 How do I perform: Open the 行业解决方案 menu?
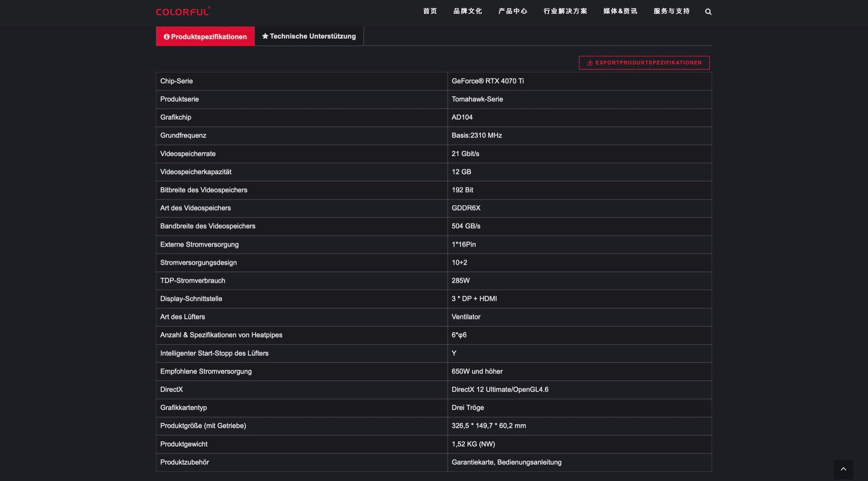pos(565,11)
